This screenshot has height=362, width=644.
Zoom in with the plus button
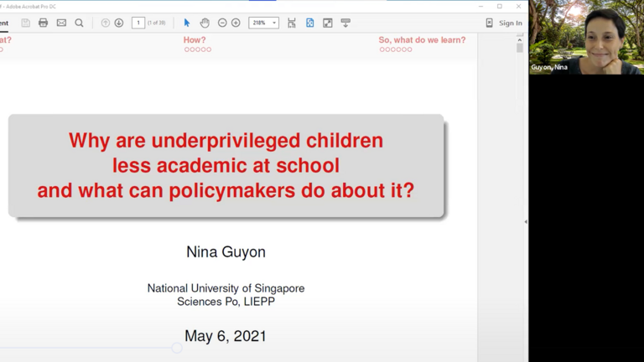tap(236, 23)
